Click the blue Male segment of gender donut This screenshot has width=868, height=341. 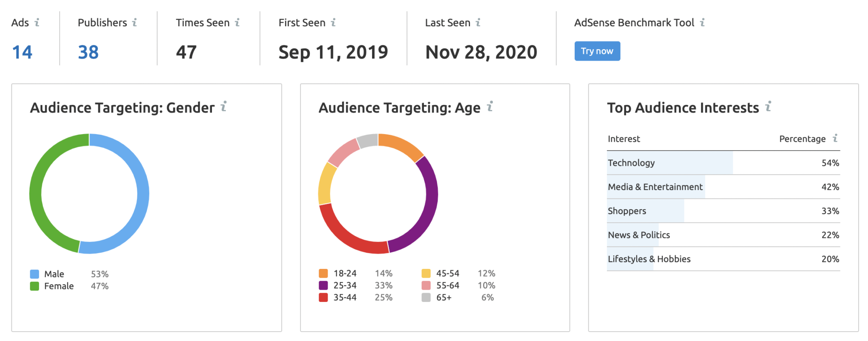click(x=143, y=194)
